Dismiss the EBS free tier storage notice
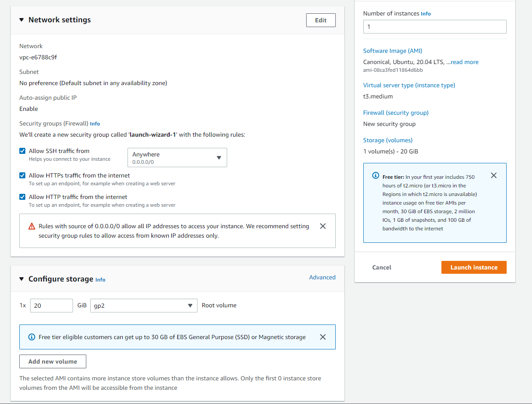The width and height of the screenshot is (532, 404). tap(323, 337)
